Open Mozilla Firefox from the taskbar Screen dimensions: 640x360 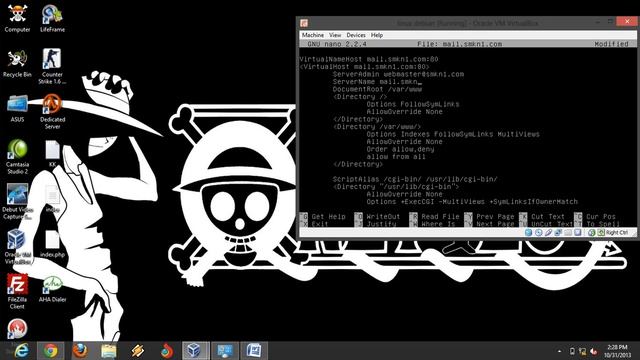click(80, 351)
